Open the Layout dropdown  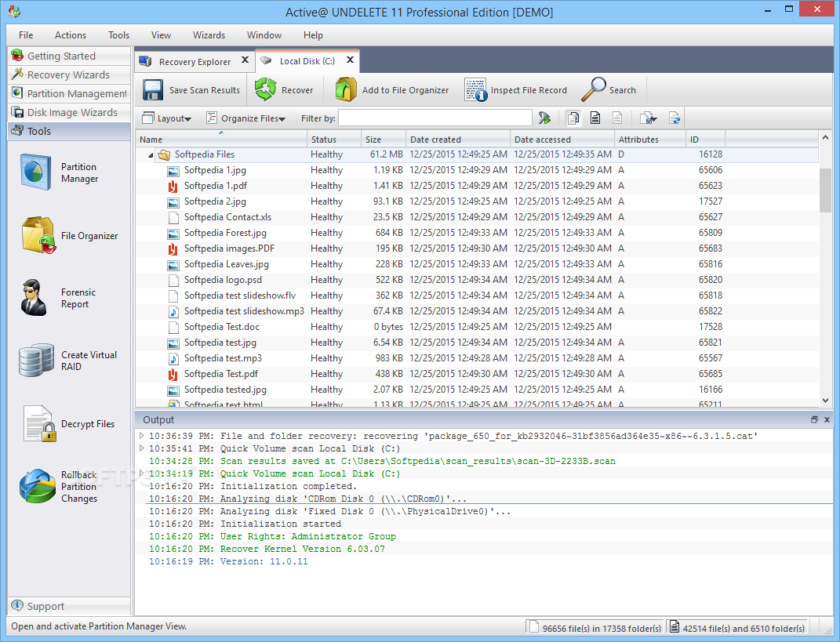point(166,118)
